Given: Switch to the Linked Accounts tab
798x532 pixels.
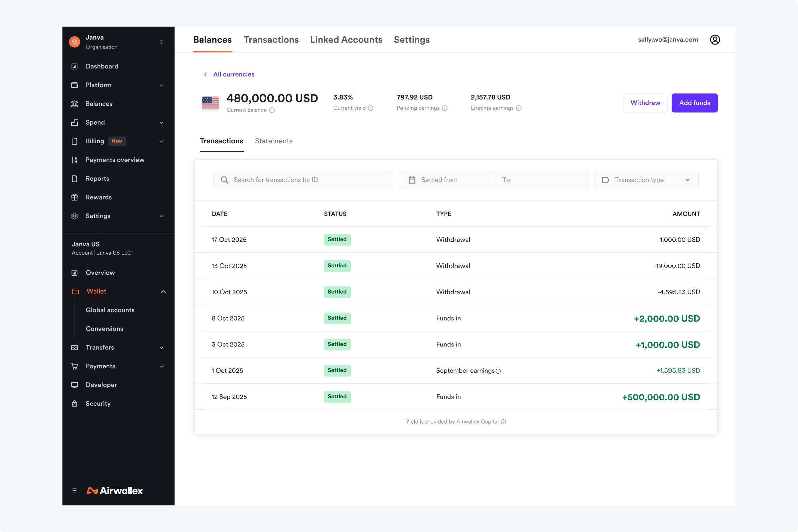Looking at the screenshot, I should click(x=346, y=40).
